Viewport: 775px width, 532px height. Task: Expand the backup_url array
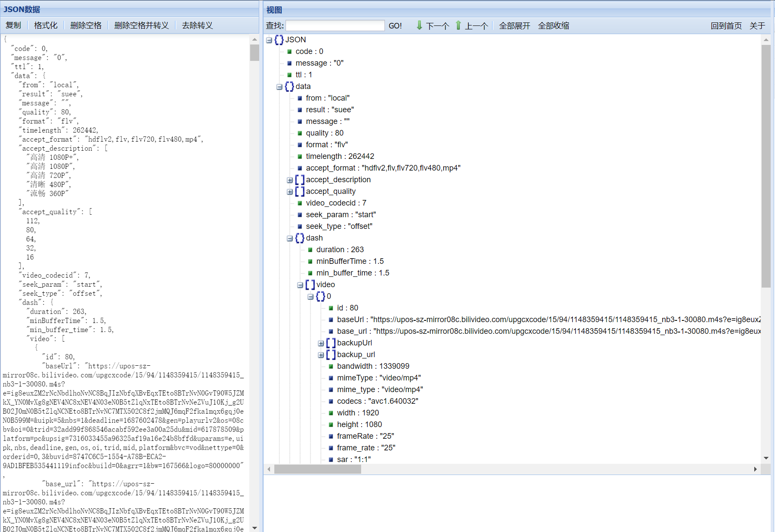point(321,355)
